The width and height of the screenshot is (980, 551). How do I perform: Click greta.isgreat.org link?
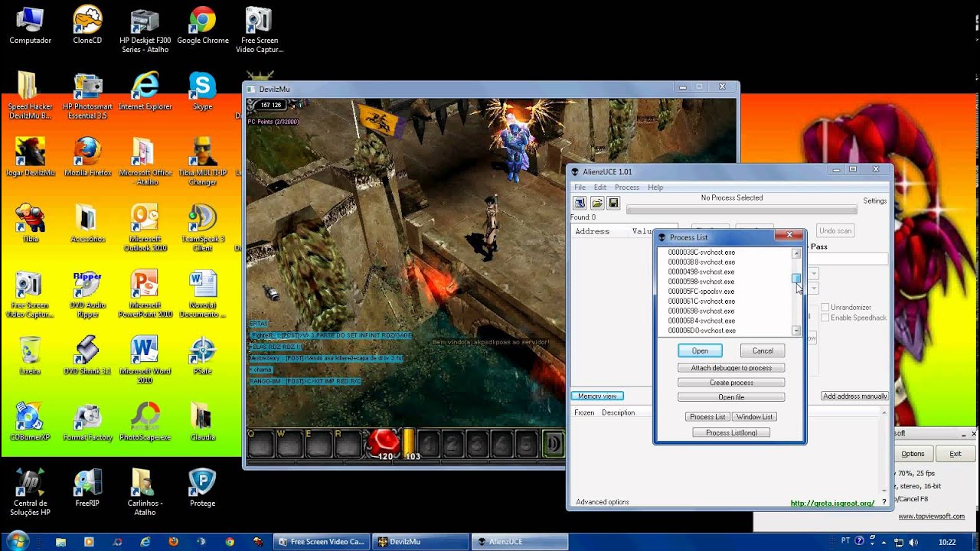832,504
